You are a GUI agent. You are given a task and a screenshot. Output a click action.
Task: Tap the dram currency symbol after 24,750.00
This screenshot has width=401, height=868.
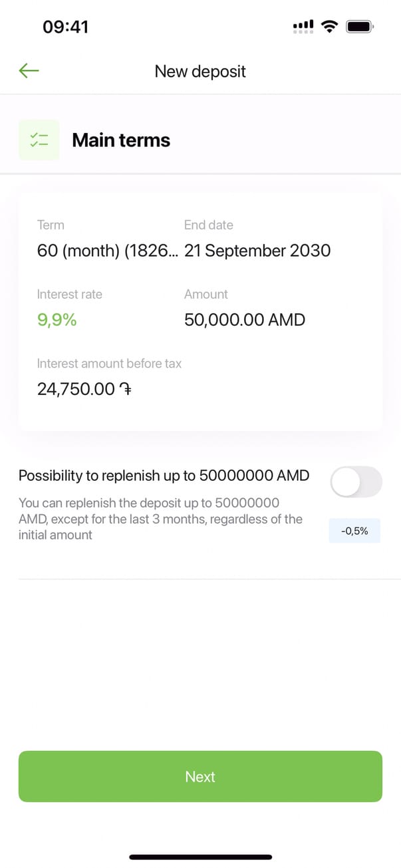coord(124,390)
